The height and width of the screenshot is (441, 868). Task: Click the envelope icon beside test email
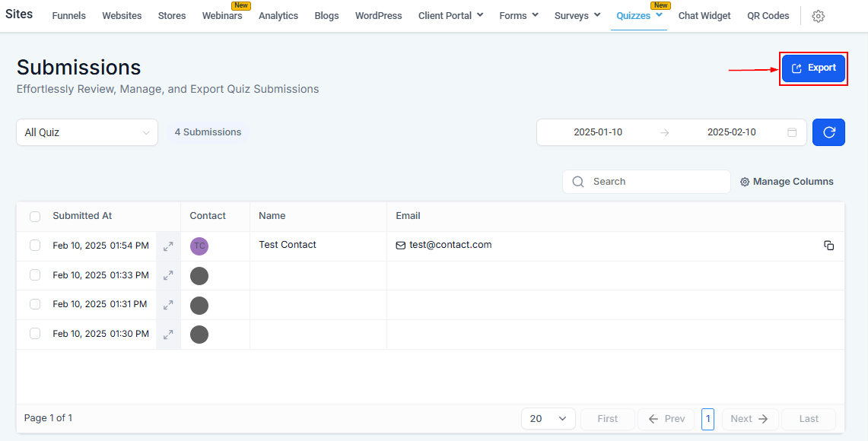(401, 246)
